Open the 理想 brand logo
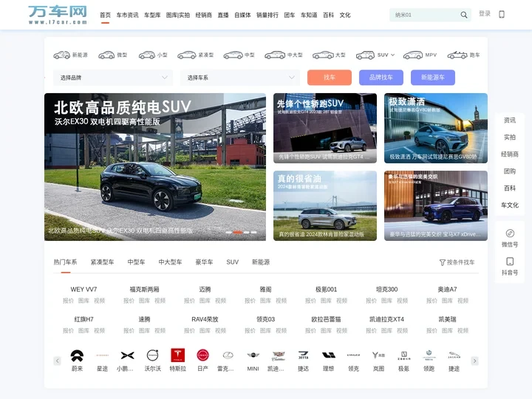This screenshot has height=399, width=532. [x=328, y=355]
